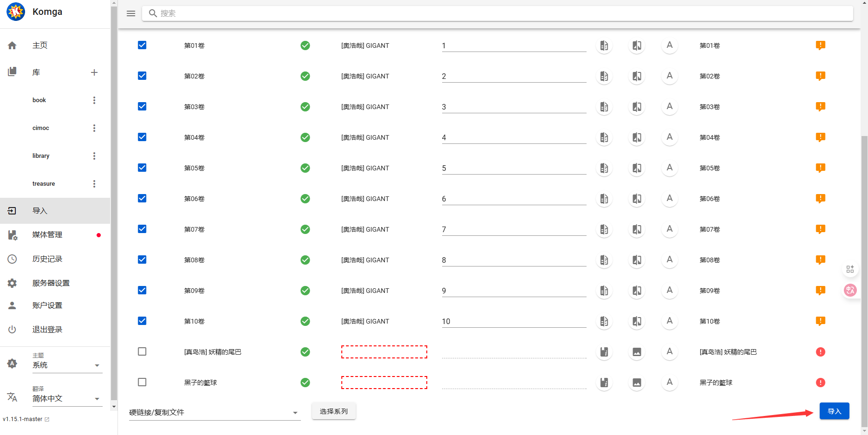This screenshot has height=435, width=868.
Task: Tick the checkbox for 黑子的籃球
Action: coord(142,382)
